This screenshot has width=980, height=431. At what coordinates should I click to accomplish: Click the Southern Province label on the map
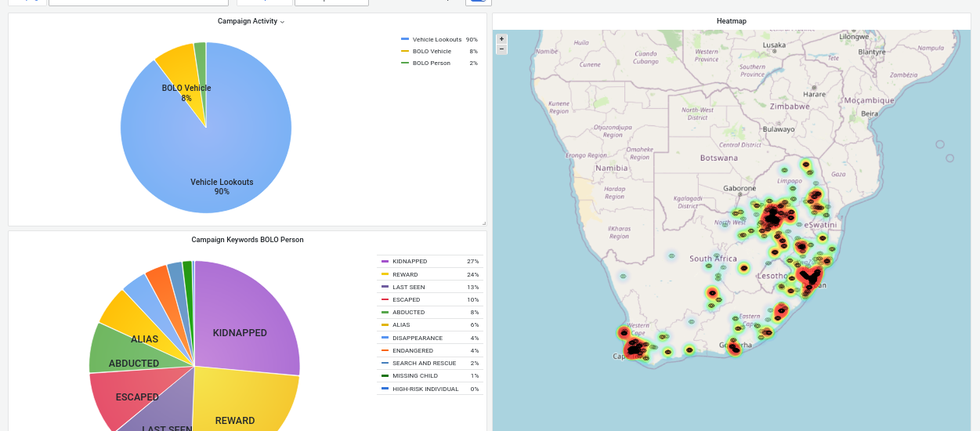(x=752, y=71)
